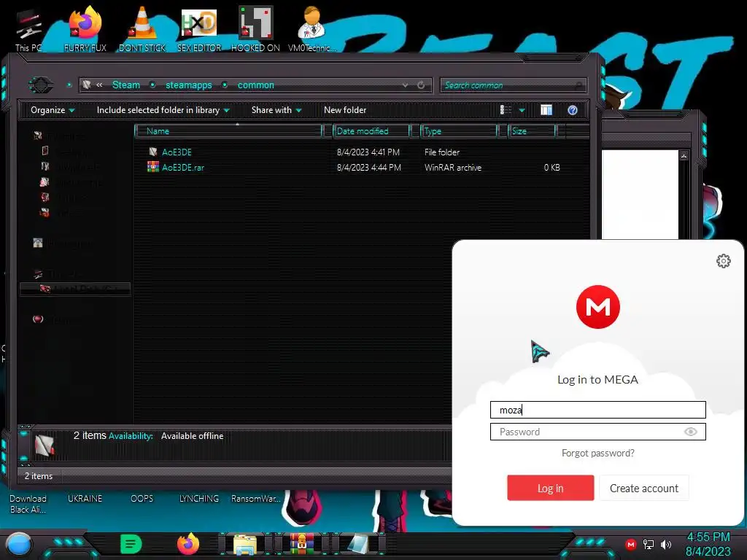Click the AoE3DE.rar archive icon
The height and width of the screenshot is (560, 747).
[x=153, y=167]
